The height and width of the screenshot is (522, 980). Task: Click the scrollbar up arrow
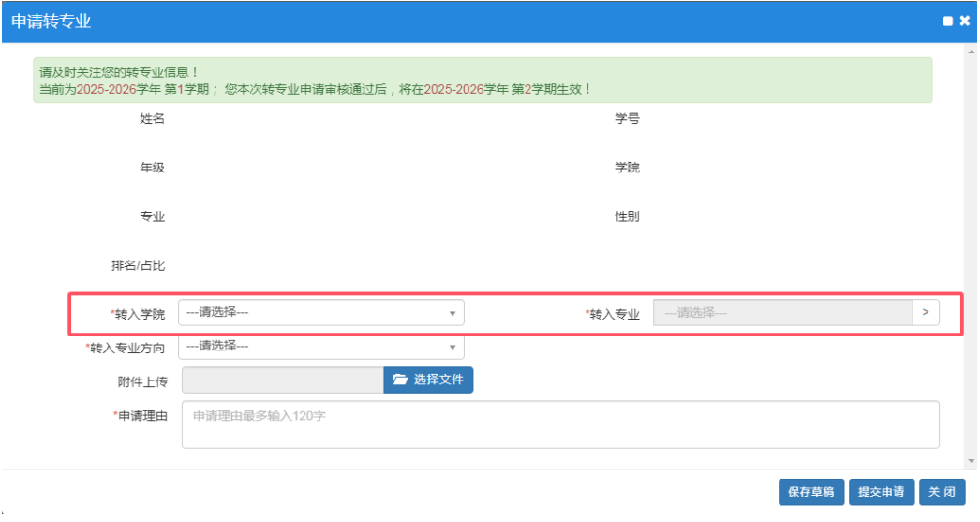pyautogui.click(x=970, y=52)
